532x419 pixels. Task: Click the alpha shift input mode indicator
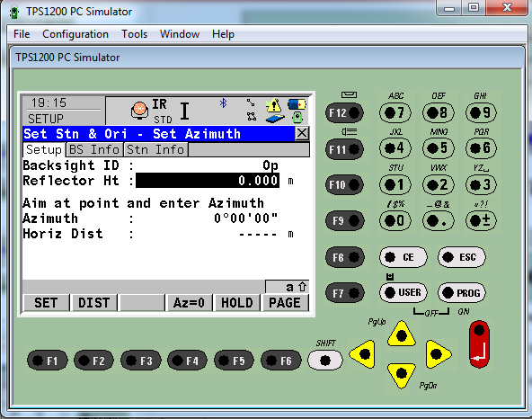pos(288,287)
